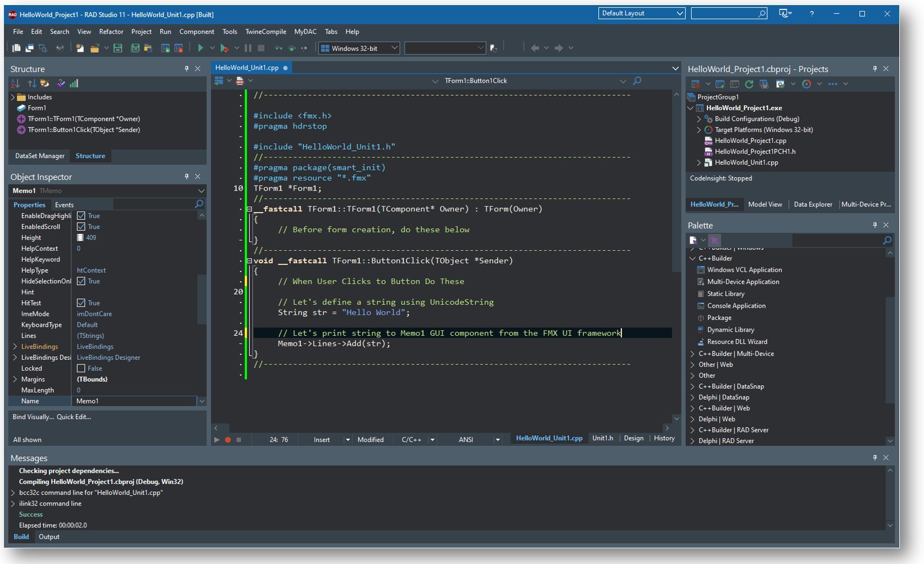Select Windows VCL Application palette item
924x564 pixels.
[744, 270]
